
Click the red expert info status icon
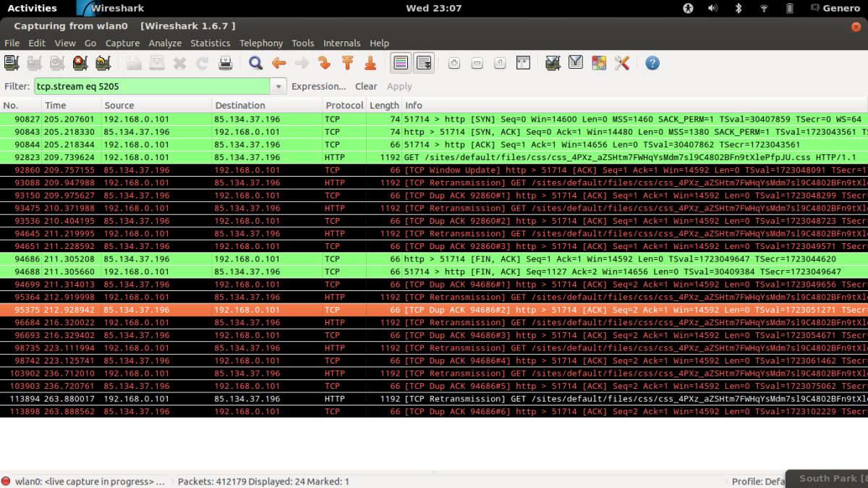[x=6, y=481]
